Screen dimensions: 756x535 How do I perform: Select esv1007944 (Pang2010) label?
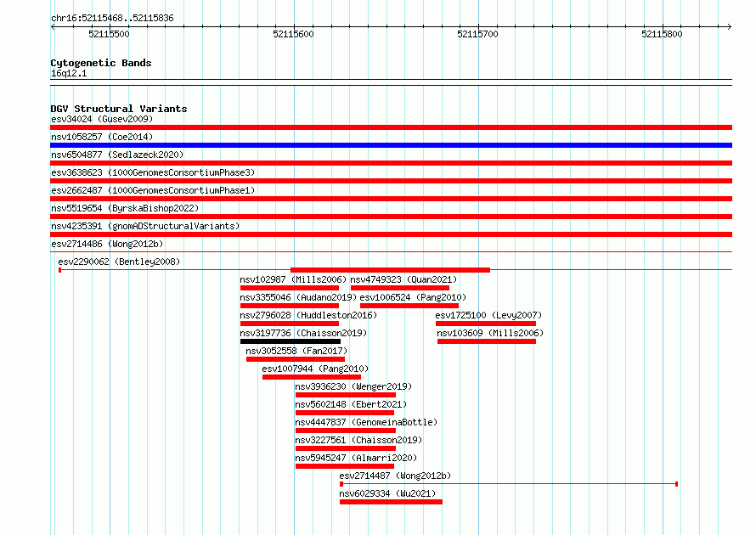315,369
